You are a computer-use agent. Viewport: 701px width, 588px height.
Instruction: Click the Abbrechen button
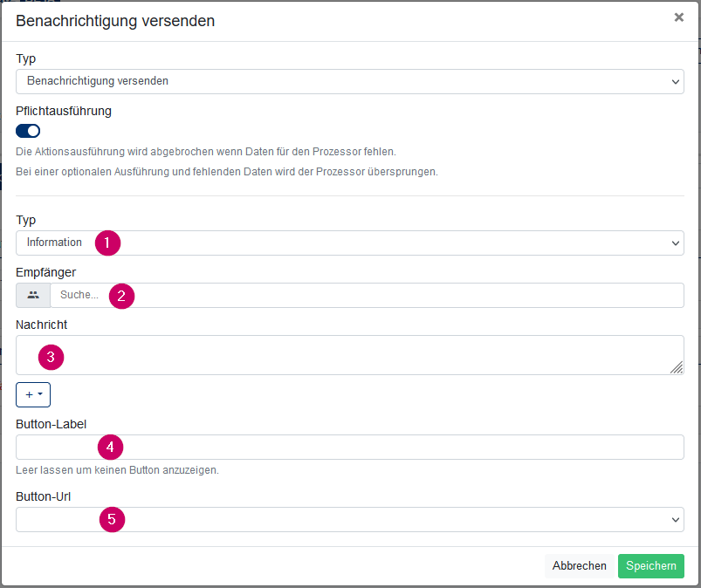point(579,565)
